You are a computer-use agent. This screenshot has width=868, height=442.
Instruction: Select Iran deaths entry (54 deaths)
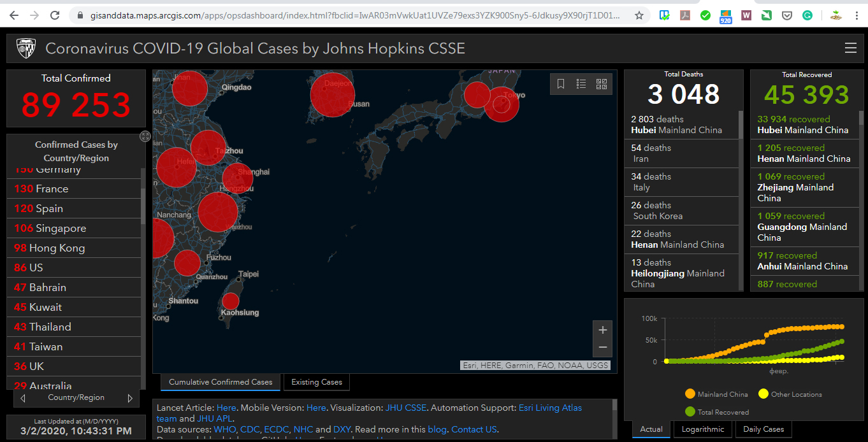681,153
